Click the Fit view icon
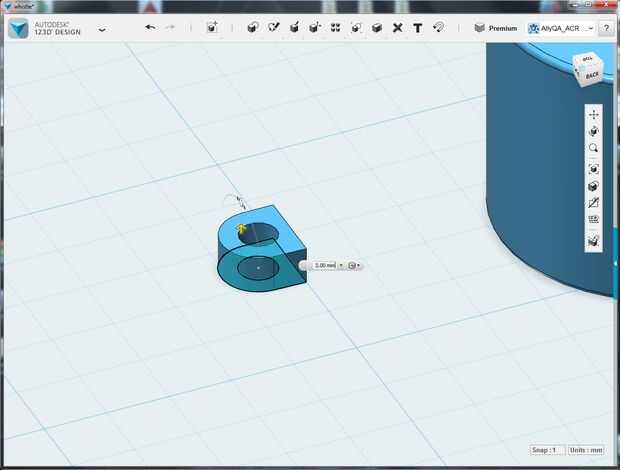The height and width of the screenshot is (470, 620). [593, 169]
